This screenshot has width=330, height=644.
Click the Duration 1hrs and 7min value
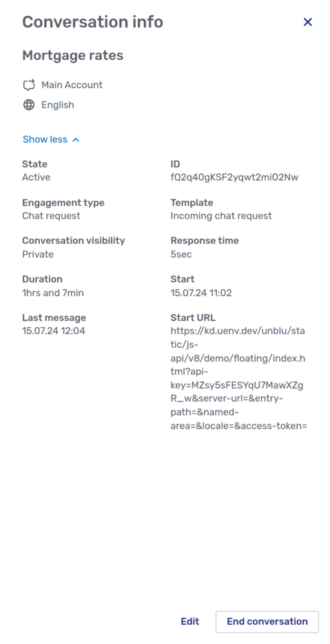(52, 293)
